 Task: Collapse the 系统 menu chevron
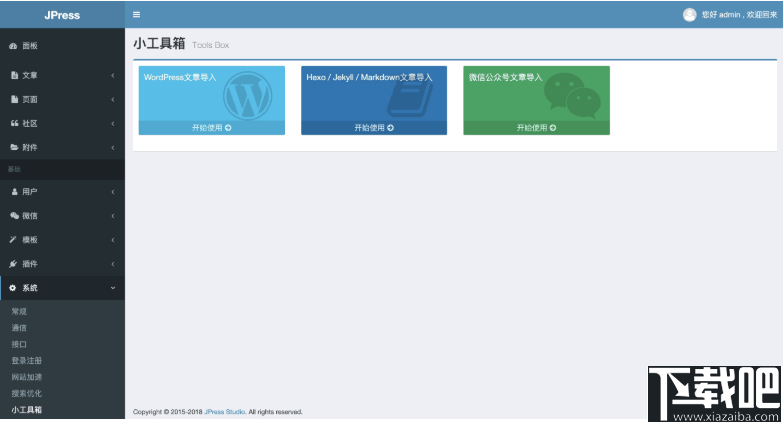(x=113, y=288)
